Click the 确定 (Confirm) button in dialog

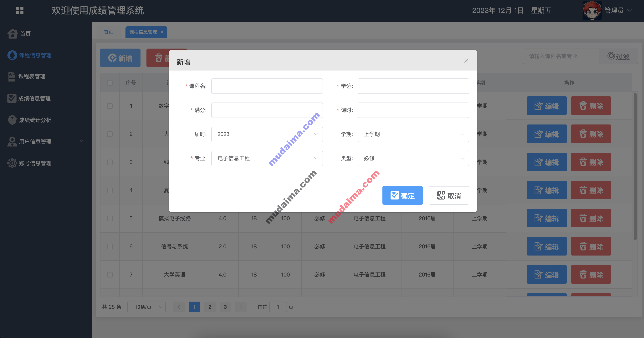[402, 195]
